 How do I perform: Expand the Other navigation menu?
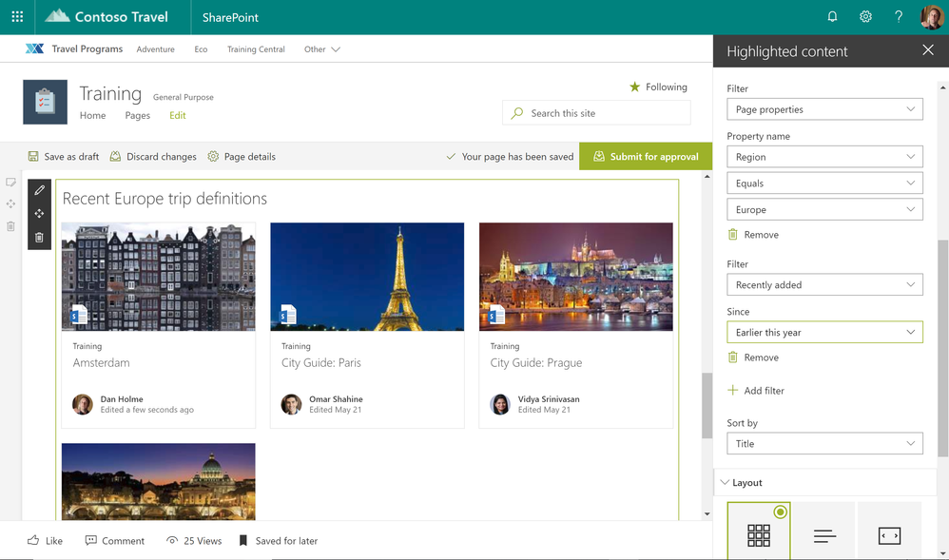[x=322, y=49]
